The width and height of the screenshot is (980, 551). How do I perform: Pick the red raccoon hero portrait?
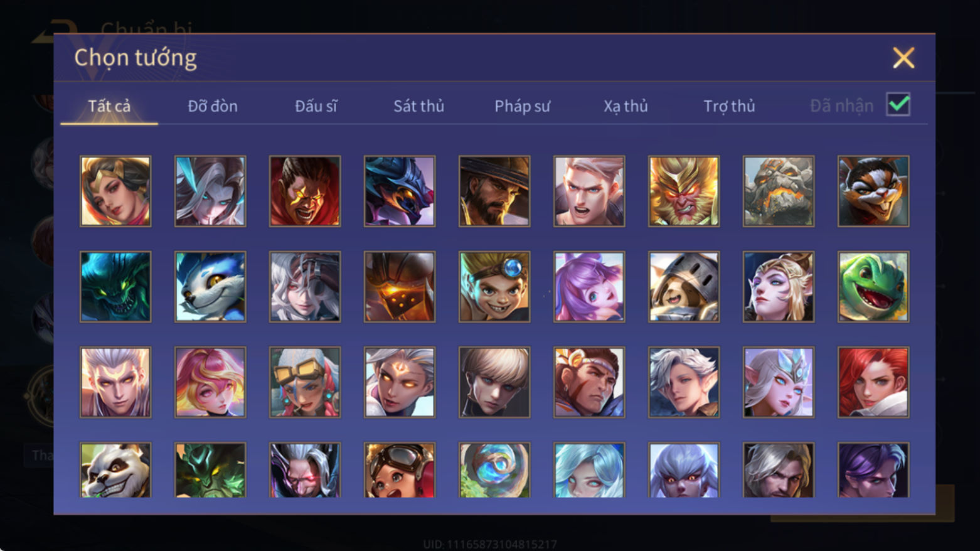[x=873, y=191]
